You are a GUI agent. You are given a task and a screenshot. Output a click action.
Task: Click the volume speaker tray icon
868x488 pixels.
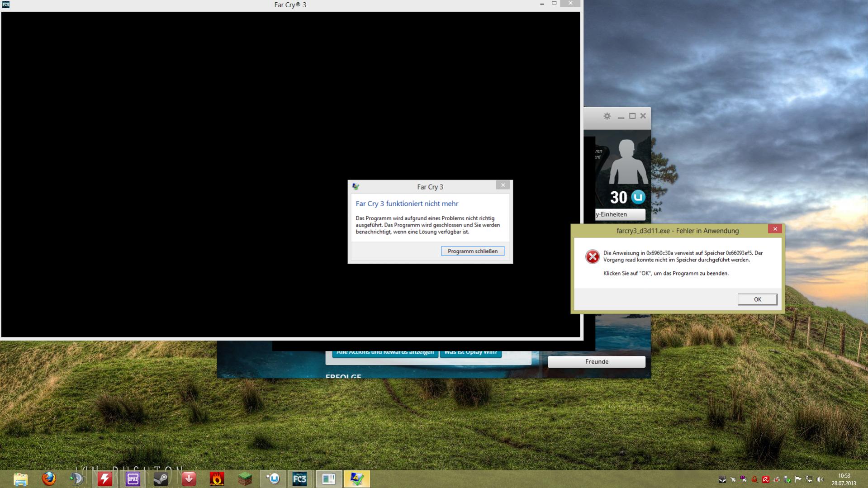pos(820,479)
